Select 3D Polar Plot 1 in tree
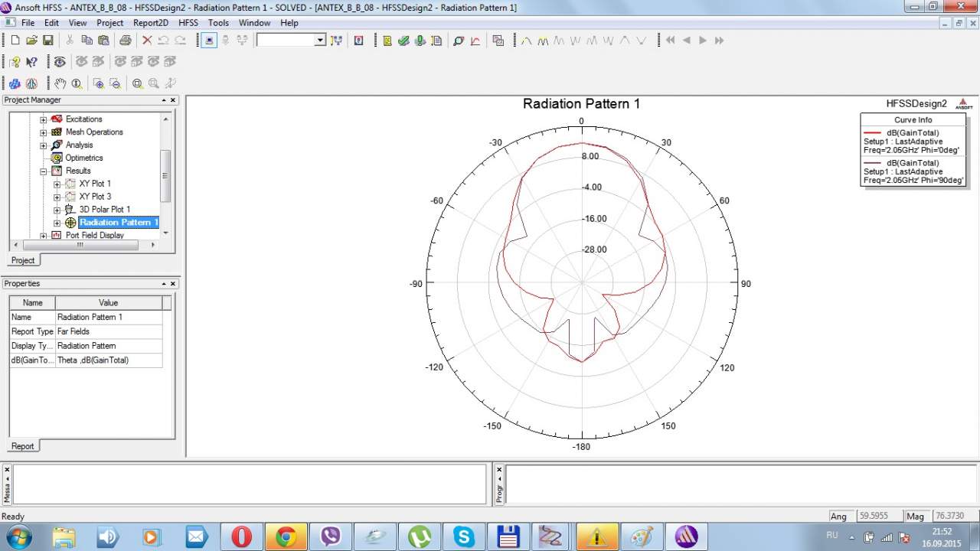This screenshot has width=980, height=551. click(x=104, y=210)
